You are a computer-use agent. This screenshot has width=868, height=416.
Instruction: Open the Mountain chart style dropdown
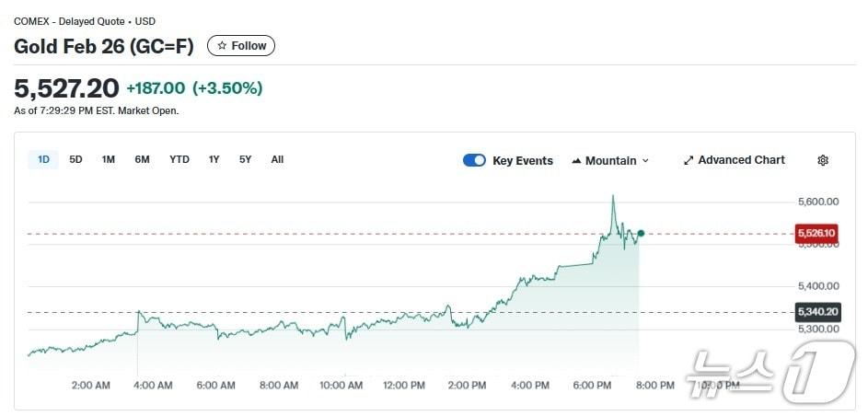[x=611, y=160]
